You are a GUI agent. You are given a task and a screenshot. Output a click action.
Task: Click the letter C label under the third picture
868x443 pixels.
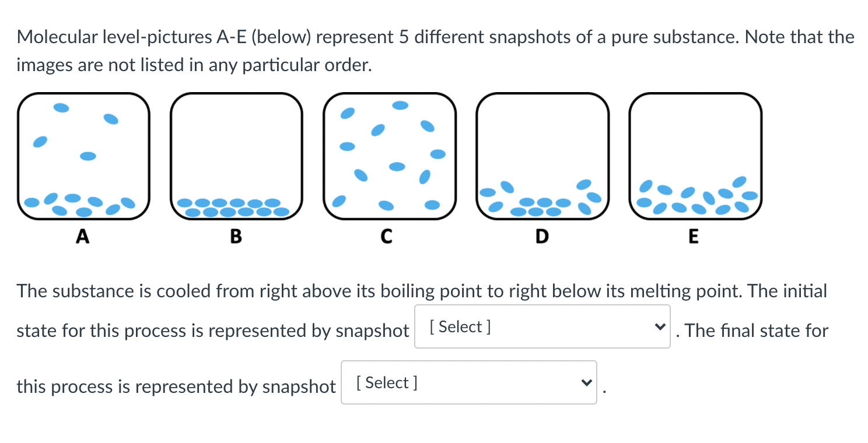[386, 236]
